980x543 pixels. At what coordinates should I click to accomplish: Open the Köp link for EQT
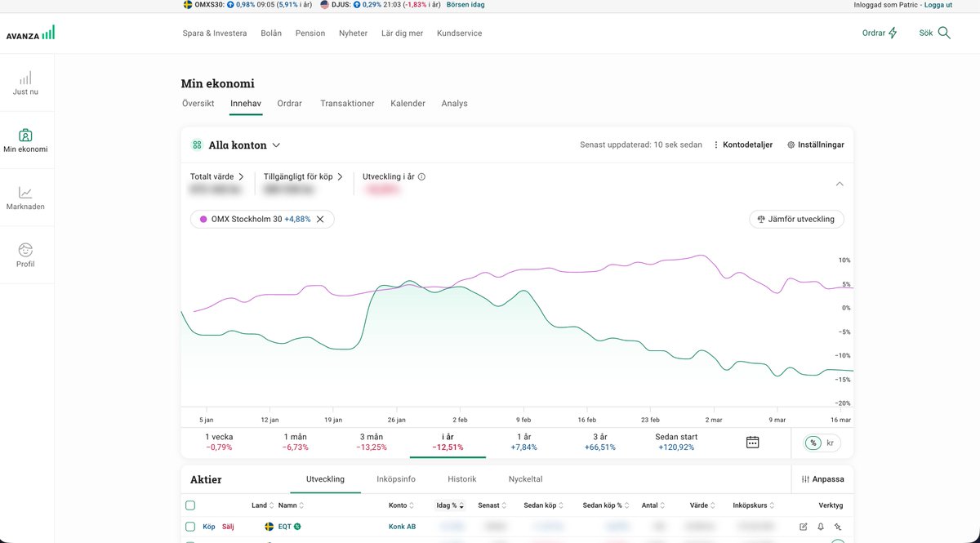[208, 527]
